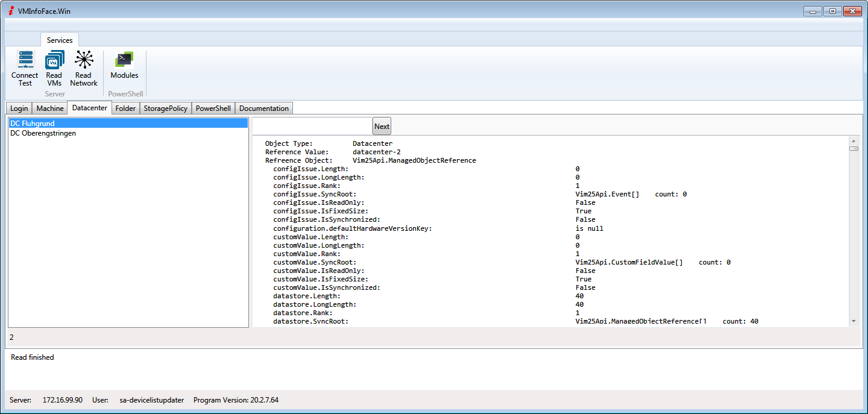Click the 'configIssue.Rank:' property
Screen dimensions: 868x414
307,186
